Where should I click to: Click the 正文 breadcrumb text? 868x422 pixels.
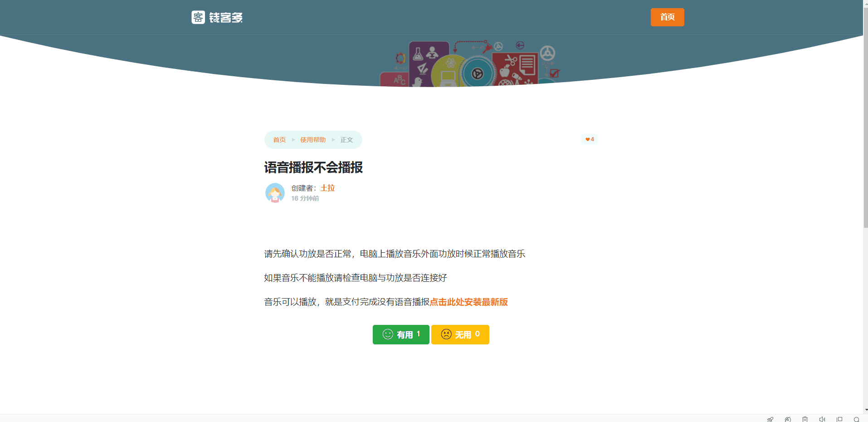coord(346,140)
